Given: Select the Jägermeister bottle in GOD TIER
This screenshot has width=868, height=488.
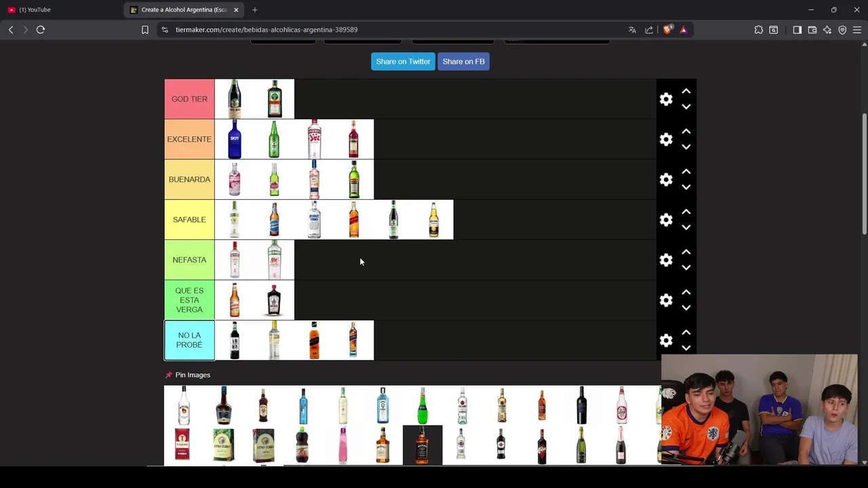Looking at the screenshot, I should (275, 99).
